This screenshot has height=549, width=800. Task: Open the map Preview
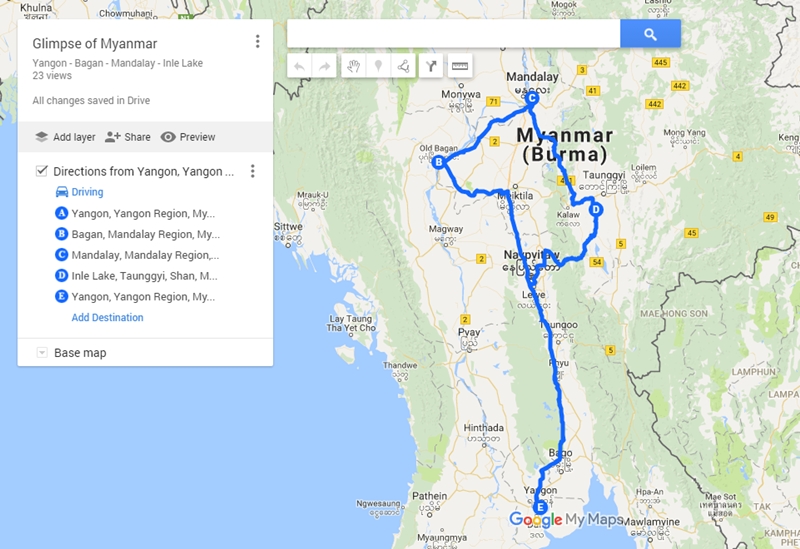188,137
